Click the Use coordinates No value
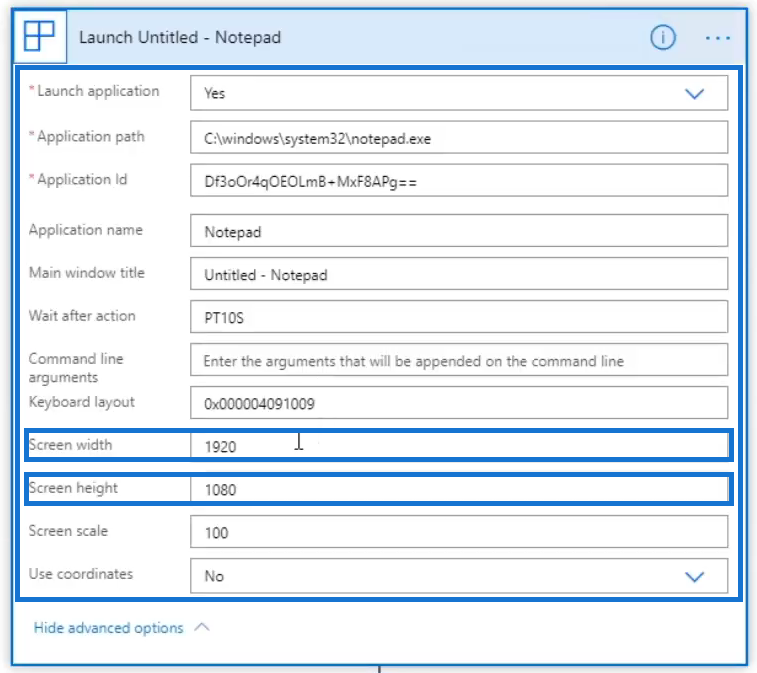Viewport: 757px width, 673px height. (214, 576)
